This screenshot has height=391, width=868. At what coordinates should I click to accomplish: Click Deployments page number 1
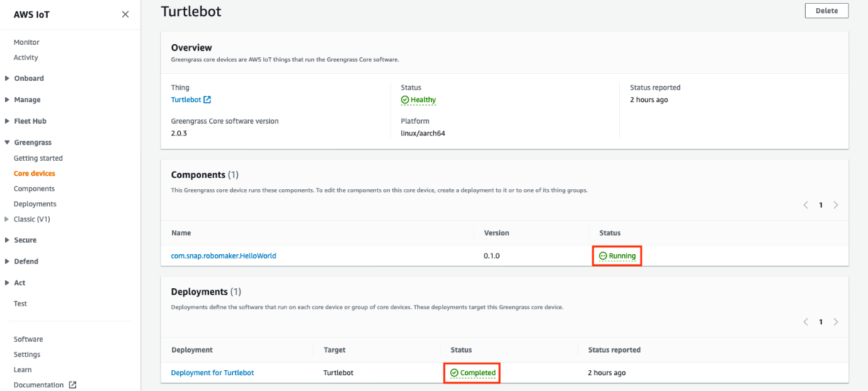(821, 322)
